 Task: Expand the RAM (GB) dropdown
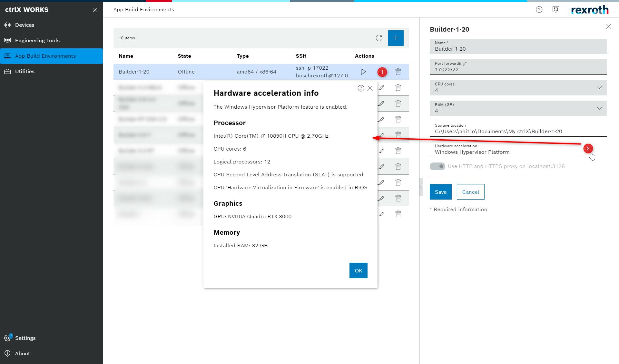pos(599,108)
